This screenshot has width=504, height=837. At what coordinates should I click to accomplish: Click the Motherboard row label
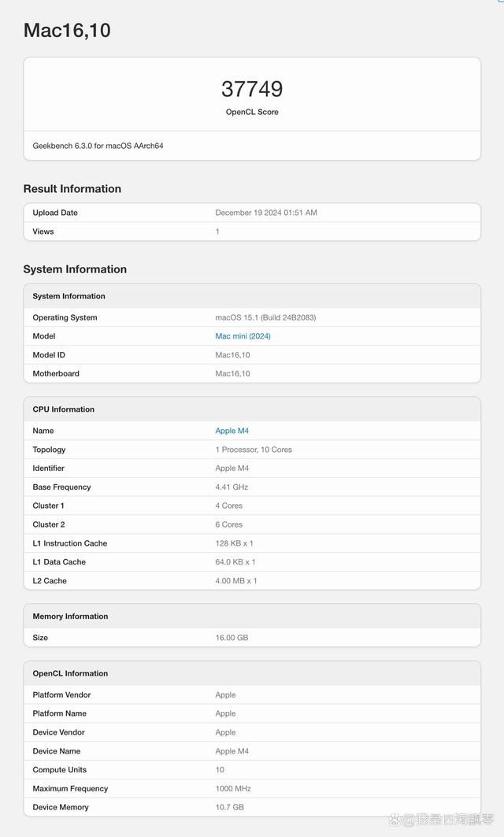pos(56,373)
